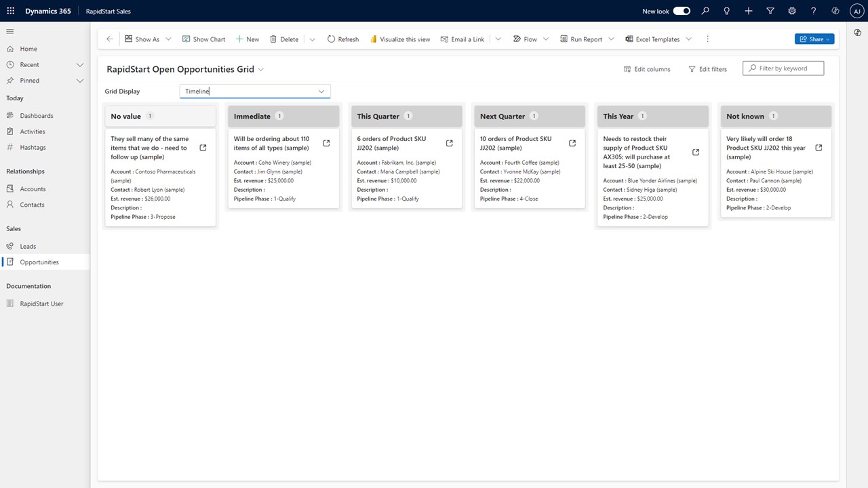Open popout for Alpine Ski House card

(818, 148)
